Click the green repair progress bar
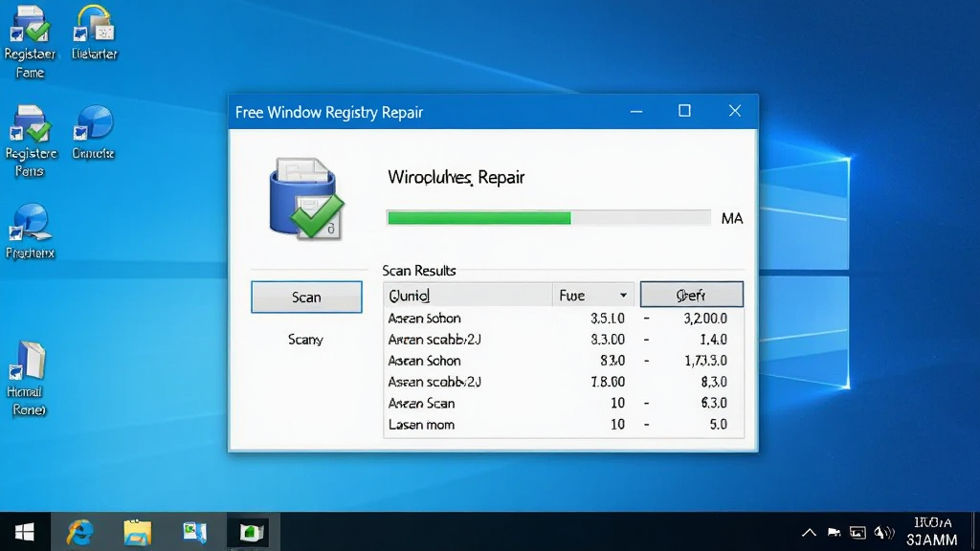 pos(479,217)
